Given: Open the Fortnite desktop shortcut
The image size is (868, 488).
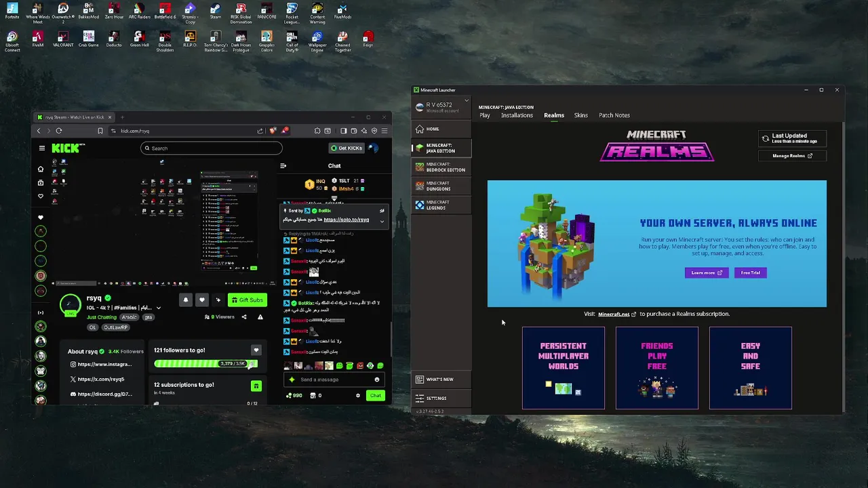Looking at the screenshot, I should [x=12, y=11].
